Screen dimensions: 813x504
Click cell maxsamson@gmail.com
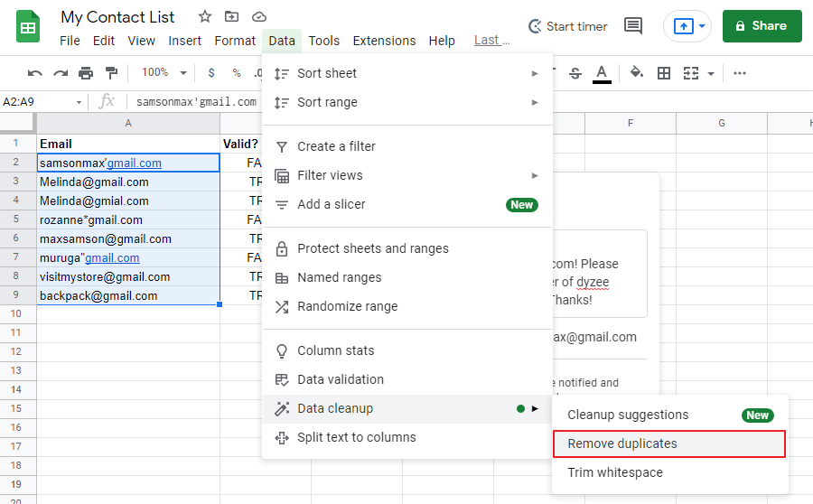[x=128, y=239]
